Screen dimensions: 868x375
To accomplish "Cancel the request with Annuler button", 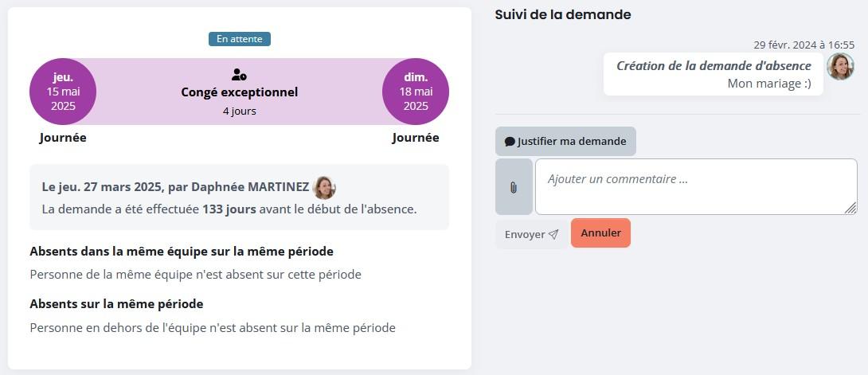I will (600, 232).
